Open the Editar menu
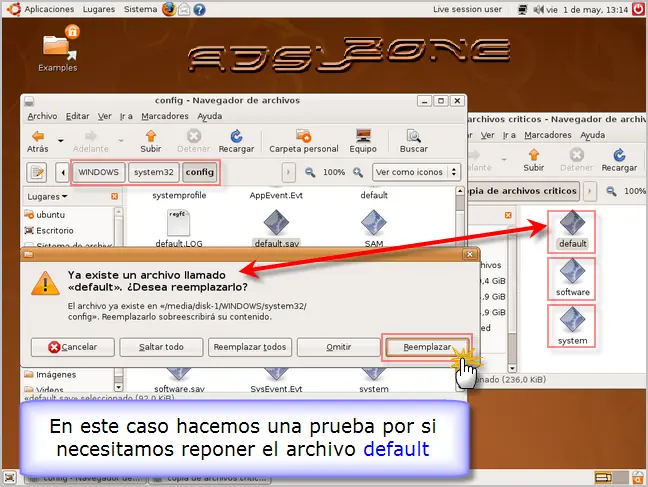The width and height of the screenshot is (648, 487). pyautogui.click(x=78, y=116)
